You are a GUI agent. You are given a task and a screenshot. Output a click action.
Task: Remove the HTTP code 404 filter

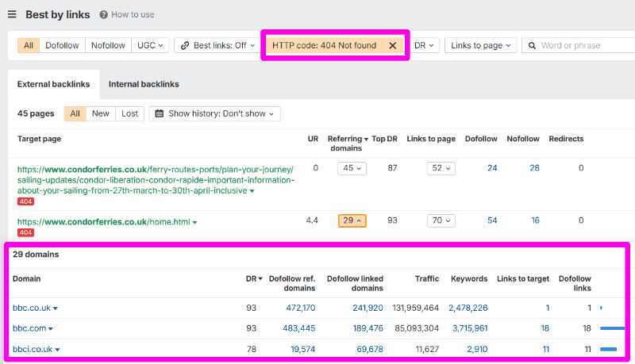coord(392,45)
